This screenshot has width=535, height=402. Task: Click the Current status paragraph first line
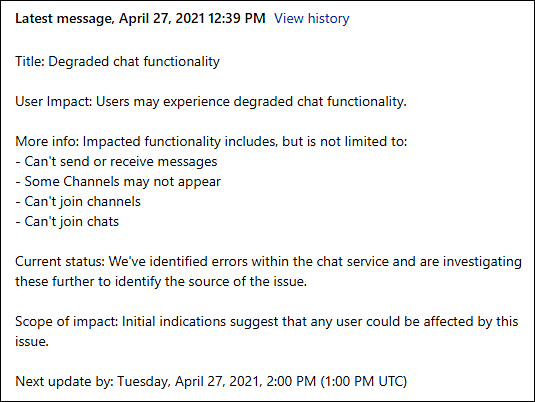coord(269,262)
